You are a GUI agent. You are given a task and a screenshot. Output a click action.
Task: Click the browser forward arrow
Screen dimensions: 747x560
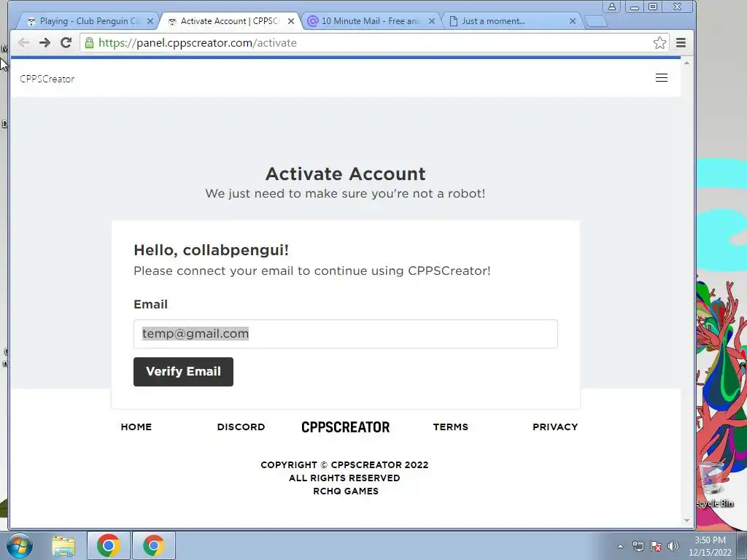click(44, 43)
